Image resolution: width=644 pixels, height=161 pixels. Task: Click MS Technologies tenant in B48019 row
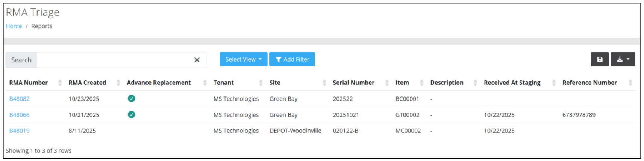click(x=236, y=131)
